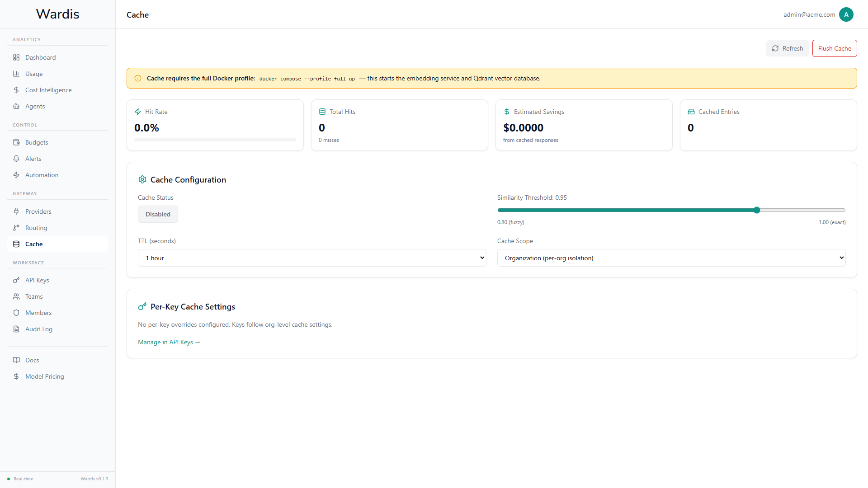Click the Model Pricing dollar icon
The image size is (868, 488).
tap(16, 376)
